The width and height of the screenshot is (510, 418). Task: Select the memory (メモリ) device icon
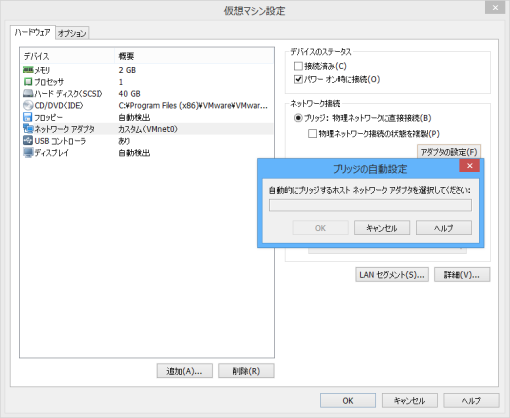pyautogui.click(x=28, y=70)
